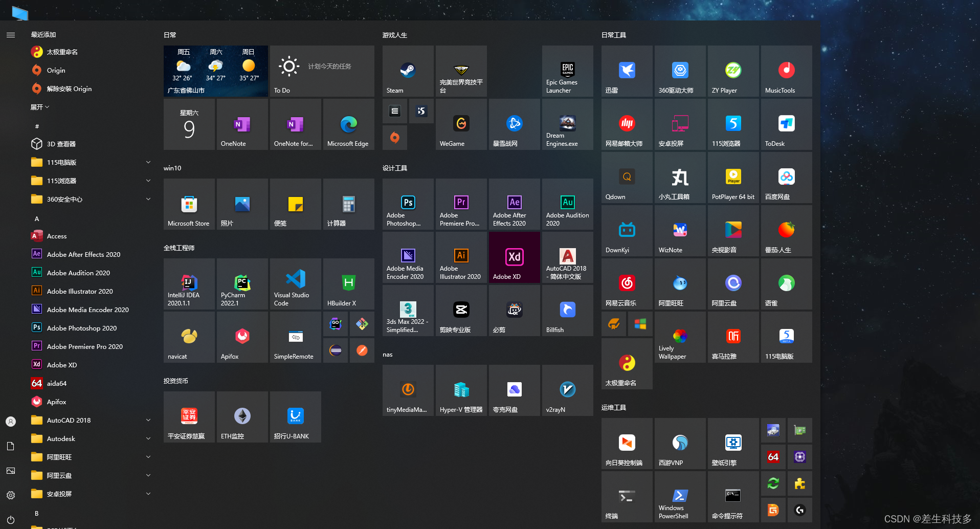Launch HBuilder X tile

pyautogui.click(x=348, y=284)
